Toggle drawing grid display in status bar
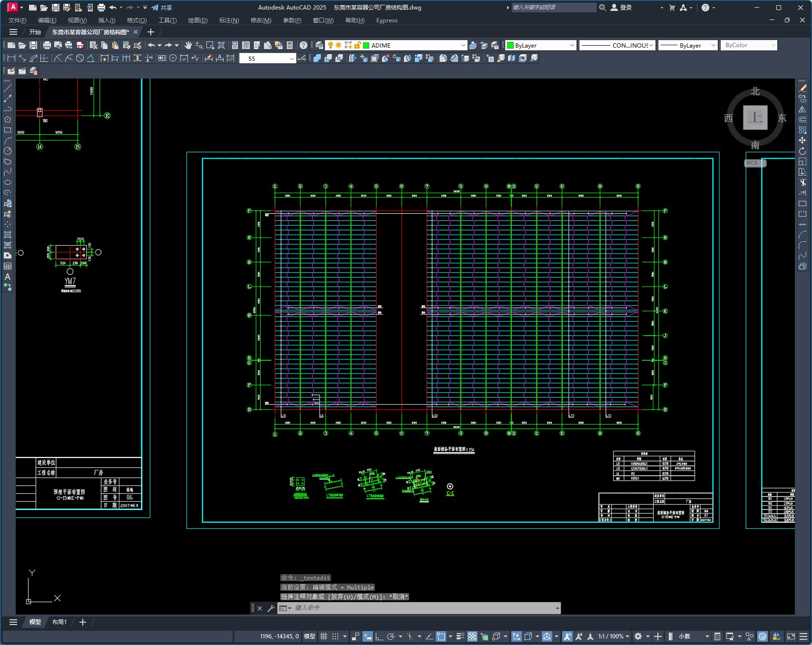The width and height of the screenshot is (812, 645). tap(324, 636)
